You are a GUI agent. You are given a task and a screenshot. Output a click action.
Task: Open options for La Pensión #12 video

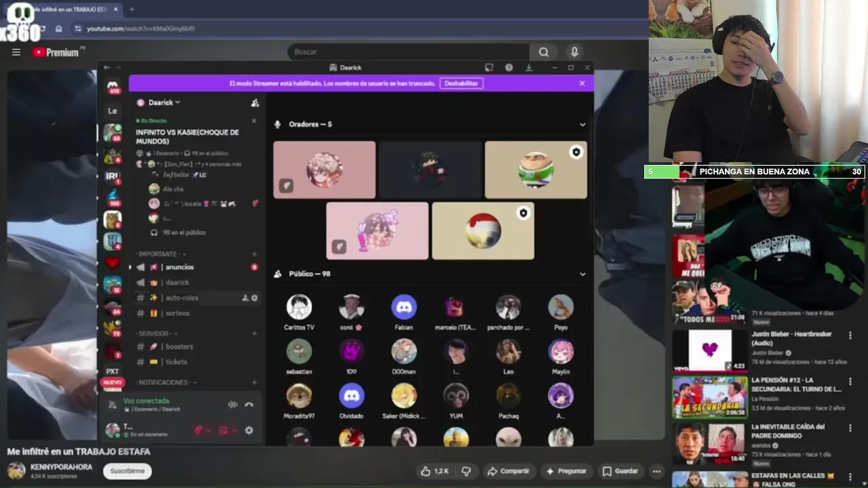[850, 382]
